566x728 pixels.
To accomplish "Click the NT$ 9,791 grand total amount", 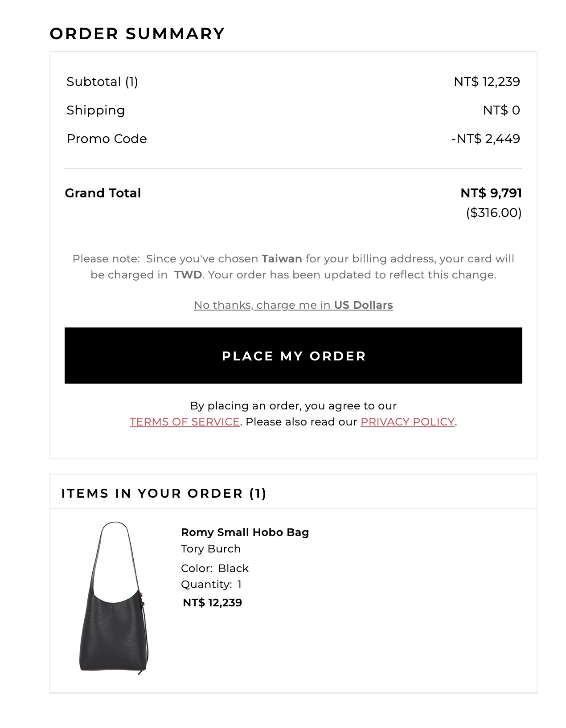I will click(x=491, y=193).
